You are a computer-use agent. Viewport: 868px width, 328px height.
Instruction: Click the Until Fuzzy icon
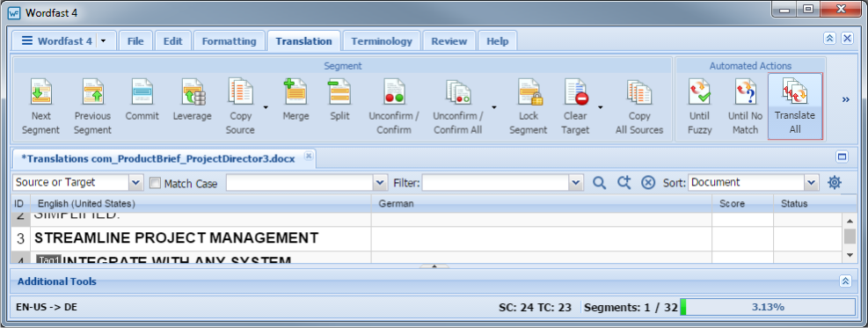[700, 91]
